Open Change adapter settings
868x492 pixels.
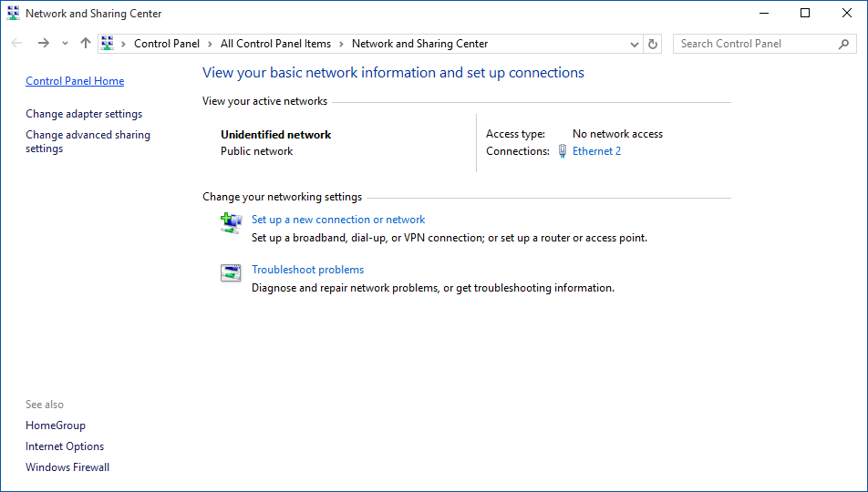pos(84,114)
